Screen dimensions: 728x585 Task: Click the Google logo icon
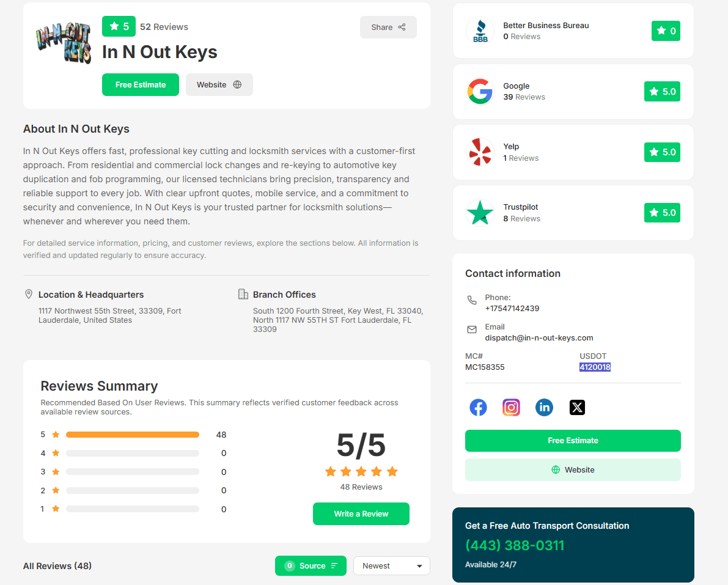pos(480,92)
